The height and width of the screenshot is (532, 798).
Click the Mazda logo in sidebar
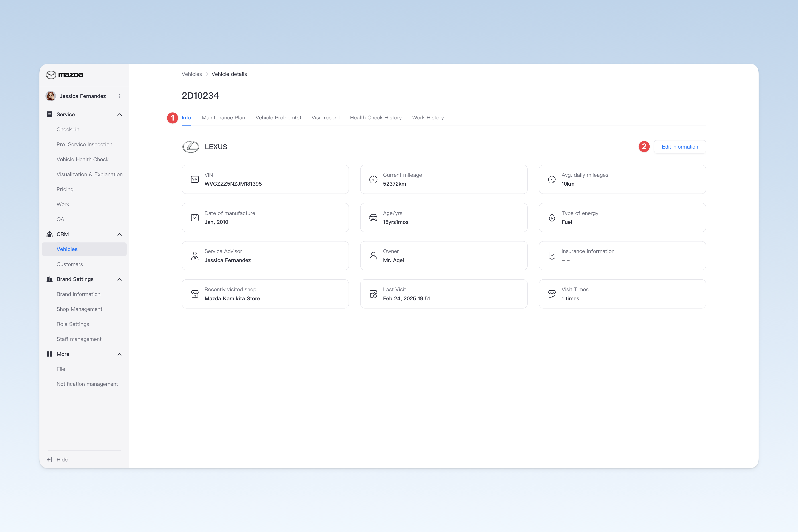pyautogui.click(x=64, y=75)
